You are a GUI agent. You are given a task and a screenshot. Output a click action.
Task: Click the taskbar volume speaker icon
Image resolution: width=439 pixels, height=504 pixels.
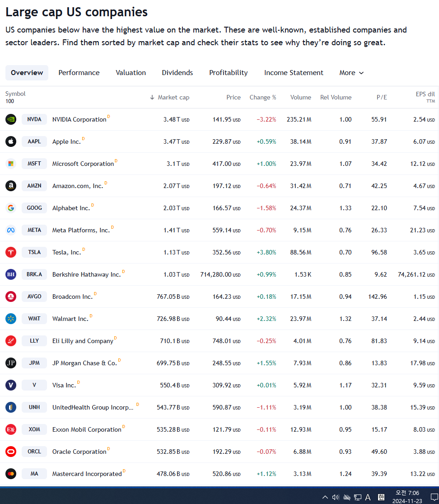tap(336, 497)
